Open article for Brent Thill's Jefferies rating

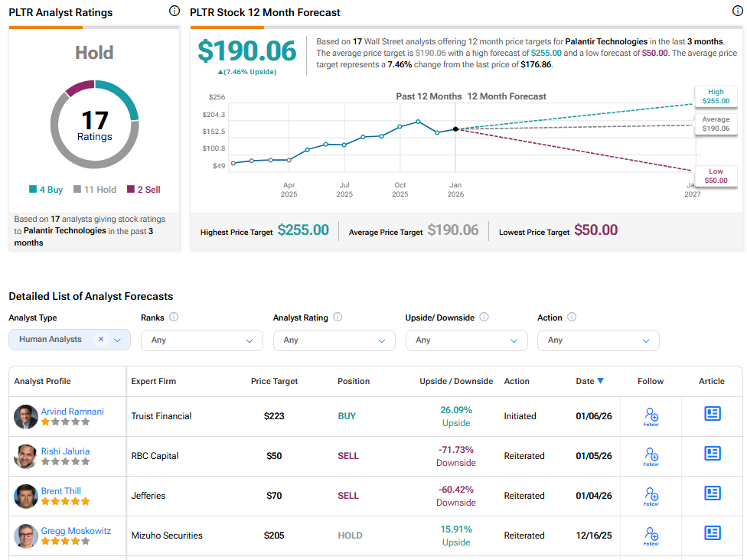[712, 493]
